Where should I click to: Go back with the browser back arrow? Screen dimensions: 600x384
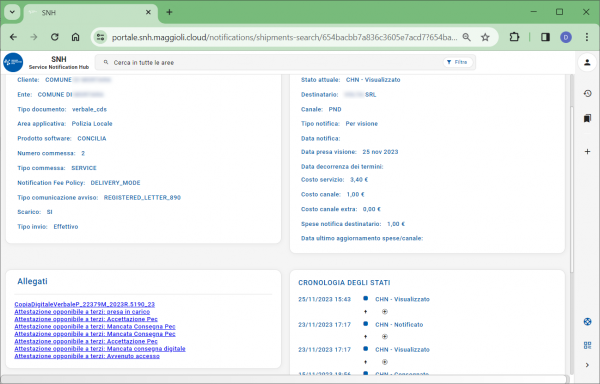13,37
